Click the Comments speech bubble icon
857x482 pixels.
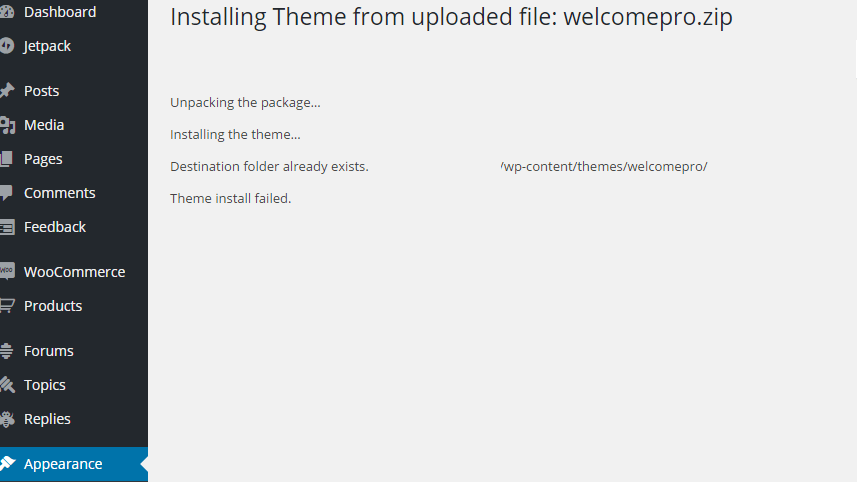point(7,193)
